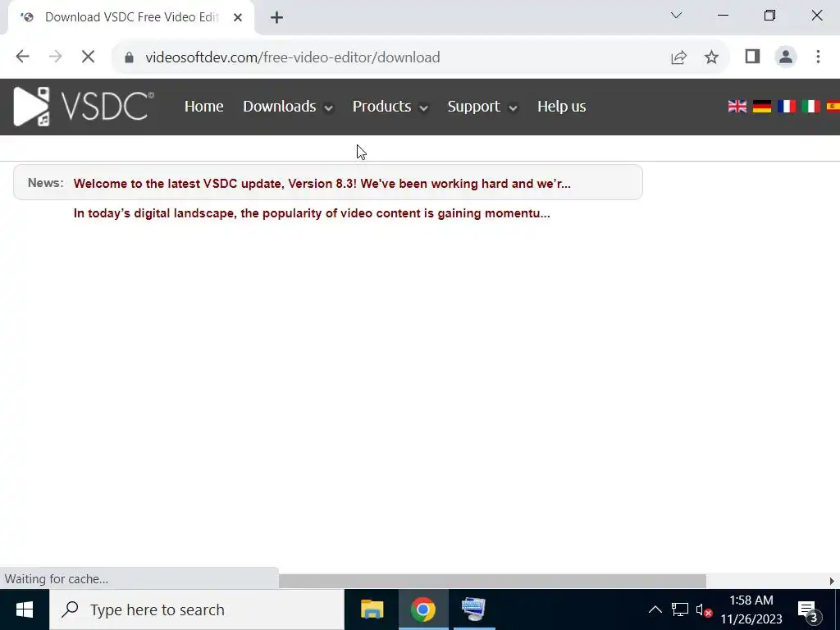840x630 pixels.
Task: Open the Help us page
Action: coord(561,106)
